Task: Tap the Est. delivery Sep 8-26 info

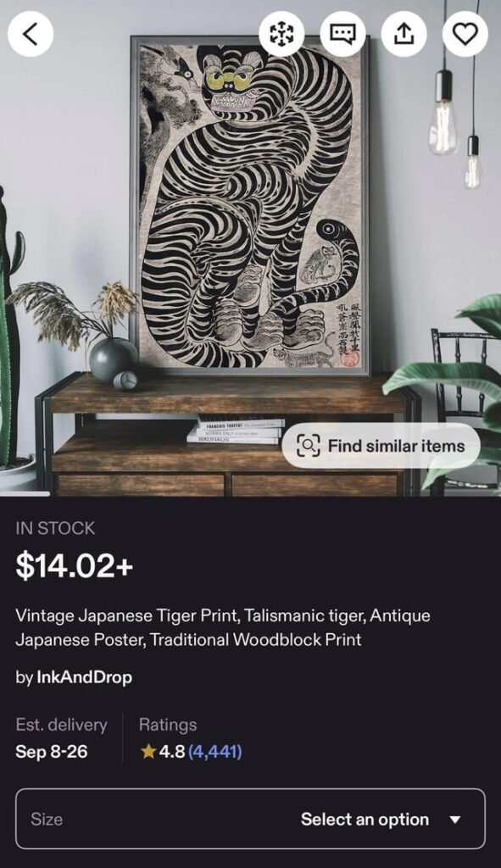Action: pyautogui.click(x=61, y=738)
